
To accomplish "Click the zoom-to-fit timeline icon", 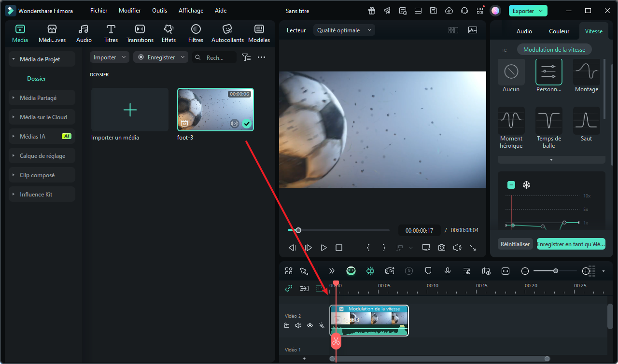I will tap(506, 271).
